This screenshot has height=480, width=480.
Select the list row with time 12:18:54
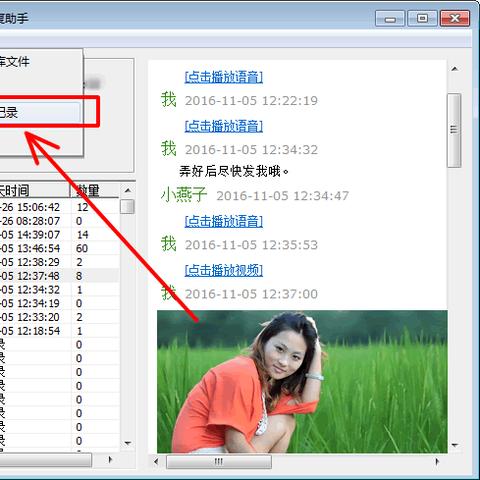click(x=60, y=331)
